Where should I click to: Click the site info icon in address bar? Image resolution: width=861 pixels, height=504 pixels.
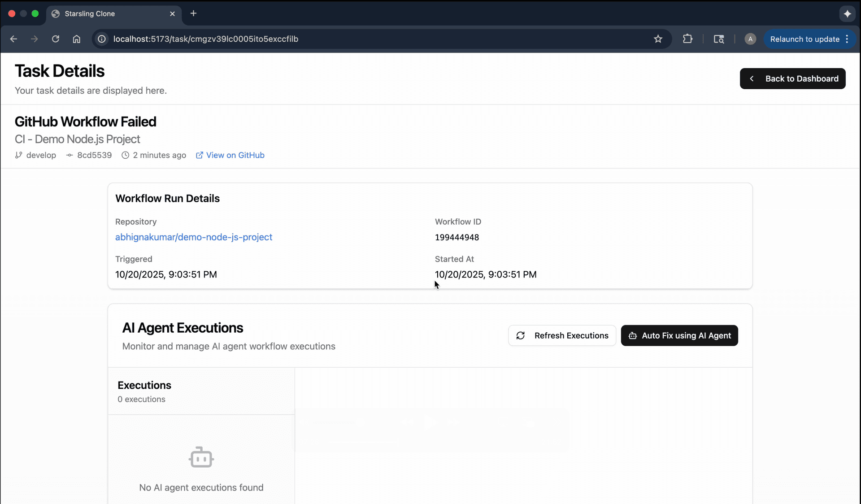pos(102,39)
